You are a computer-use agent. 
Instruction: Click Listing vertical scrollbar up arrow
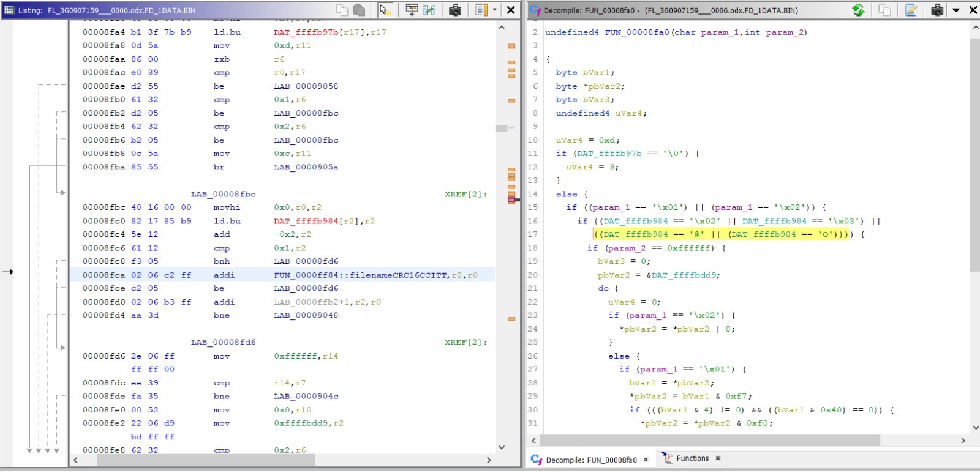point(502,28)
